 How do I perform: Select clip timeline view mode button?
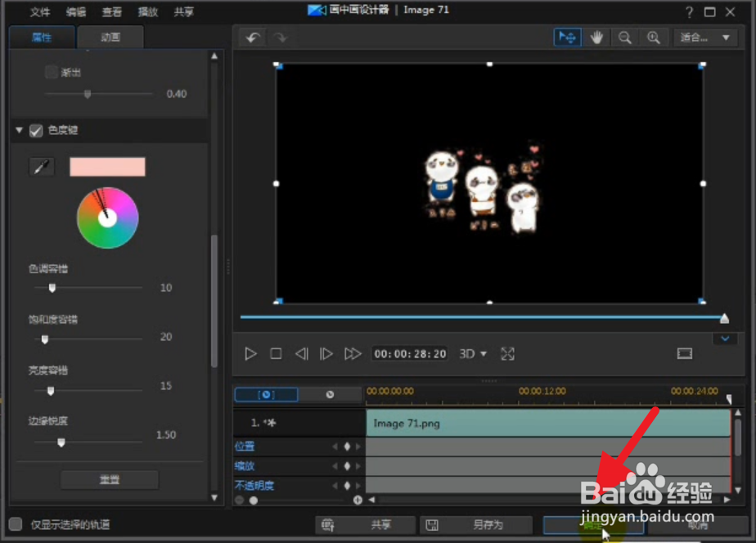tap(266, 395)
